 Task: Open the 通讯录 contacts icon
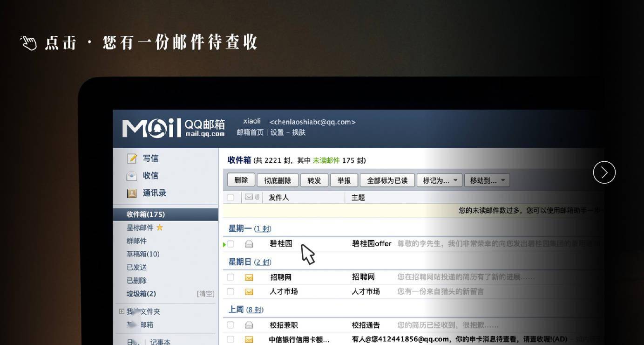pos(132,193)
